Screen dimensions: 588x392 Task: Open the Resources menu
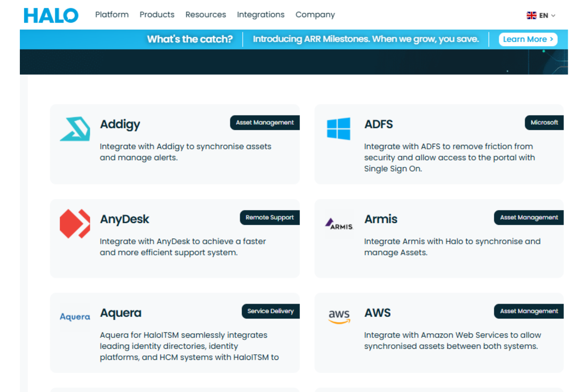pyautogui.click(x=206, y=15)
